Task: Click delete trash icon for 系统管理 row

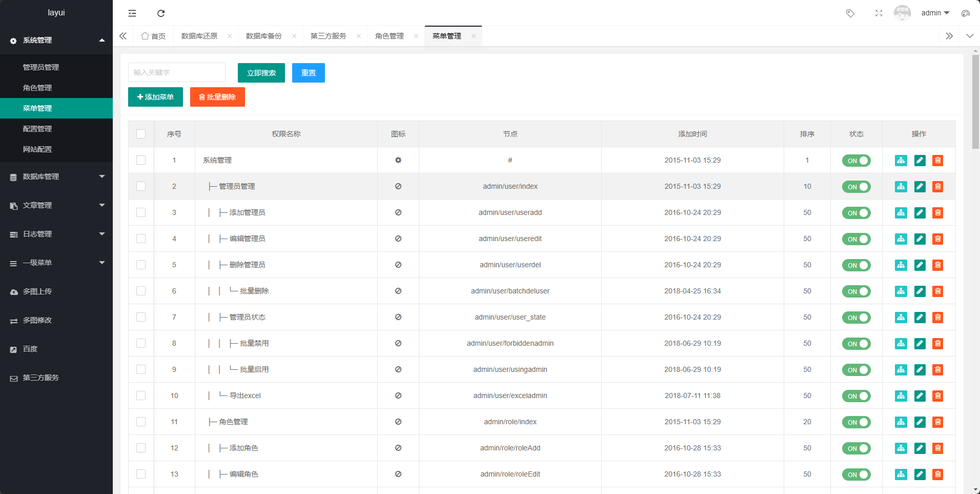Action: (x=938, y=161)
